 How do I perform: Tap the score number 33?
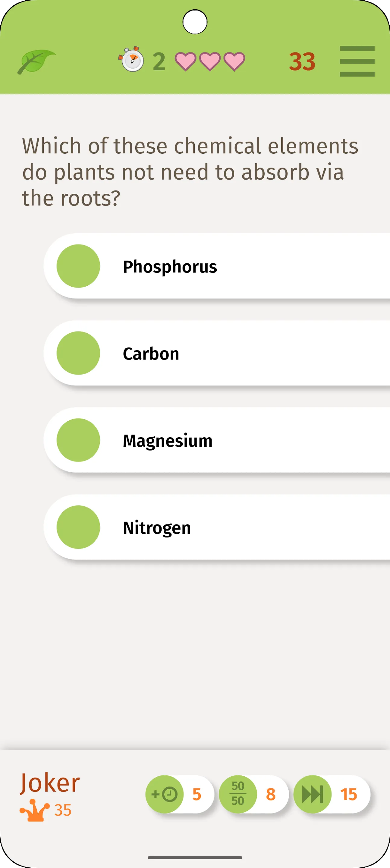click(x=302, y=62)
